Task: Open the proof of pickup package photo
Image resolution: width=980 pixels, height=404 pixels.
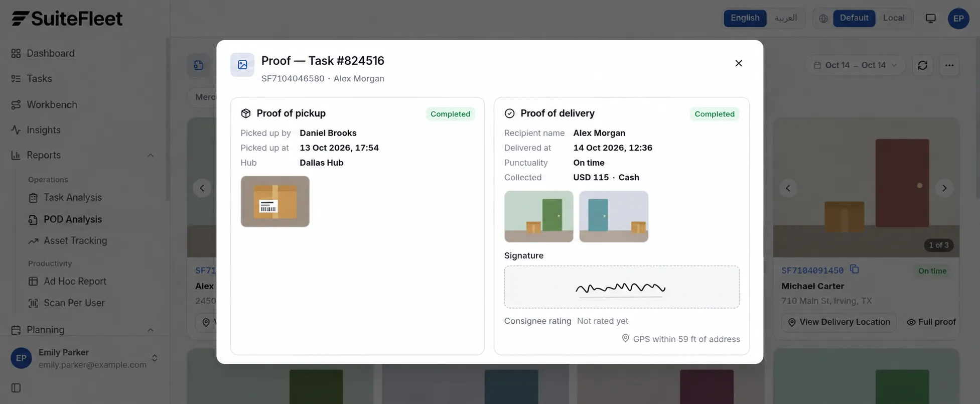Action: pyautogui.click(x=275, y=201)
